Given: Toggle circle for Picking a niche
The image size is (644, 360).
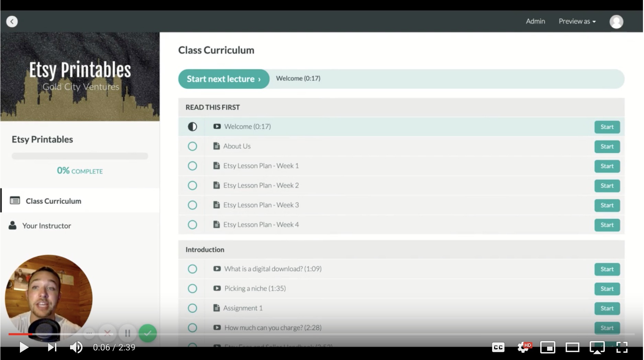Looking at the screenshot, I should pyautogui.click(x=192, y=288).
